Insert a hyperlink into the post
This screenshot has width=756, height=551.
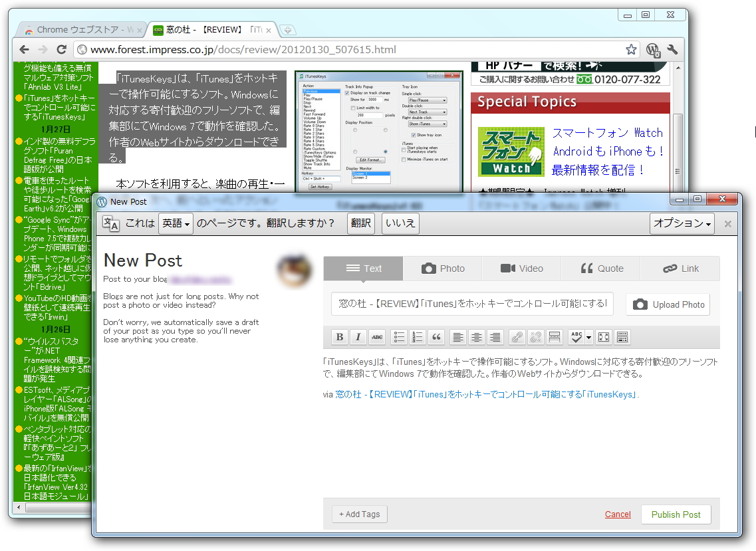pos(517,337)
